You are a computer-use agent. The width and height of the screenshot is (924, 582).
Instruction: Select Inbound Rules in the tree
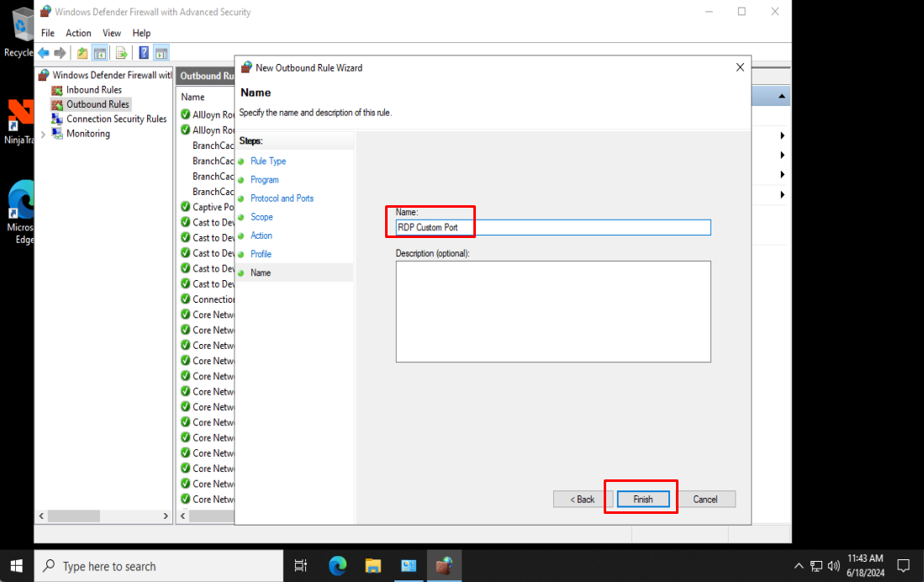tap(93, 90)
